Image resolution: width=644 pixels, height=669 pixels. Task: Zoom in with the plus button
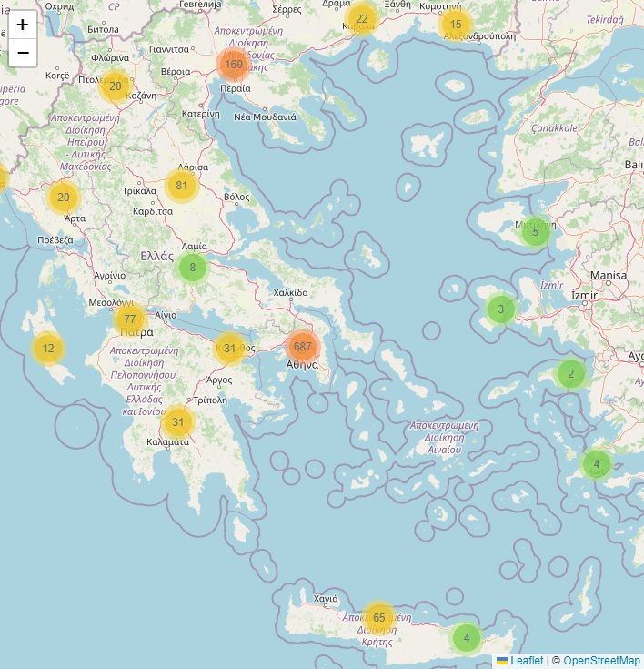coord(23,25)
